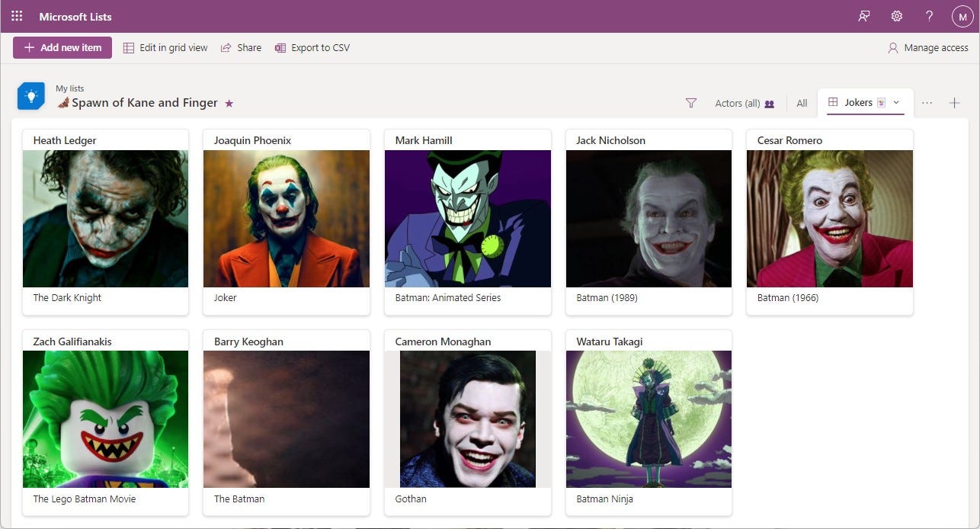Open Barry Keoghan card image
This screenshot has height=529, width=980.
287,419
